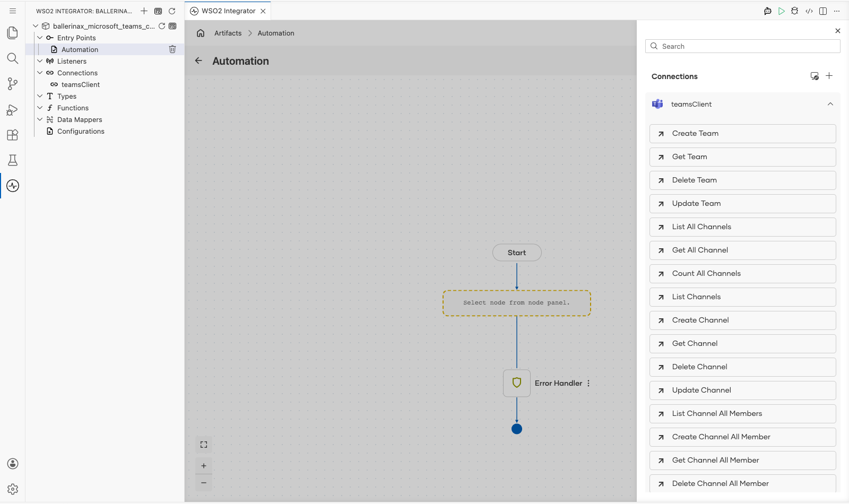The height and width of the screenshot is (504, 849).
Task: Close the connections side panel
Action: 838,31
